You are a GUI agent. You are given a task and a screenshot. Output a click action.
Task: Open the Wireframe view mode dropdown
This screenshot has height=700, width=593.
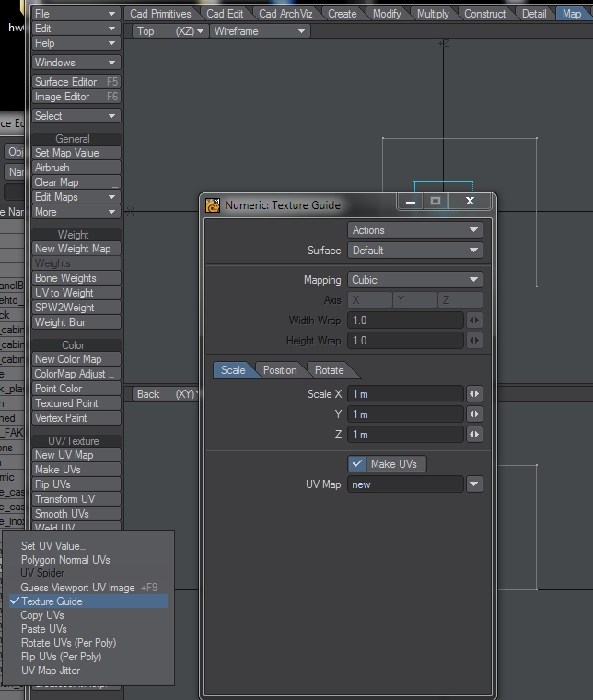pyautogui.click(x=261, y=31)
